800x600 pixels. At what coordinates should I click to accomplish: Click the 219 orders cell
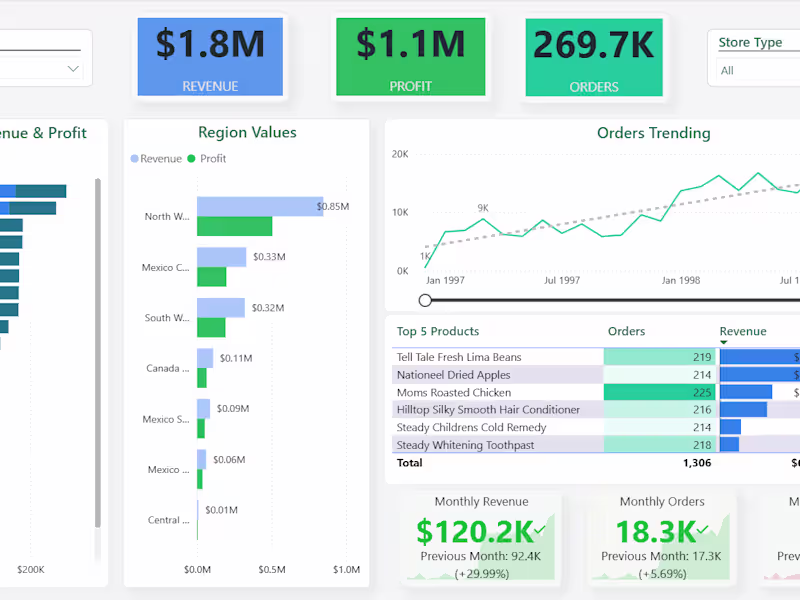(x=660, y=357)
